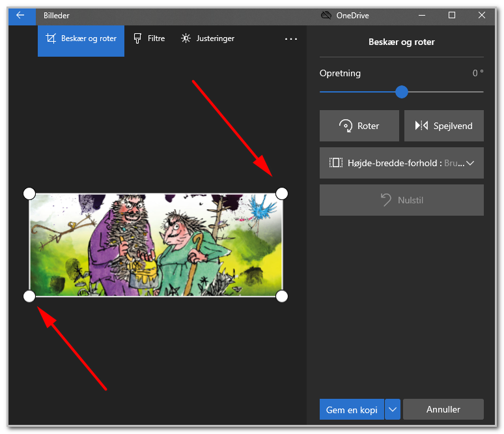Close the Billeder window

point(481,16)
